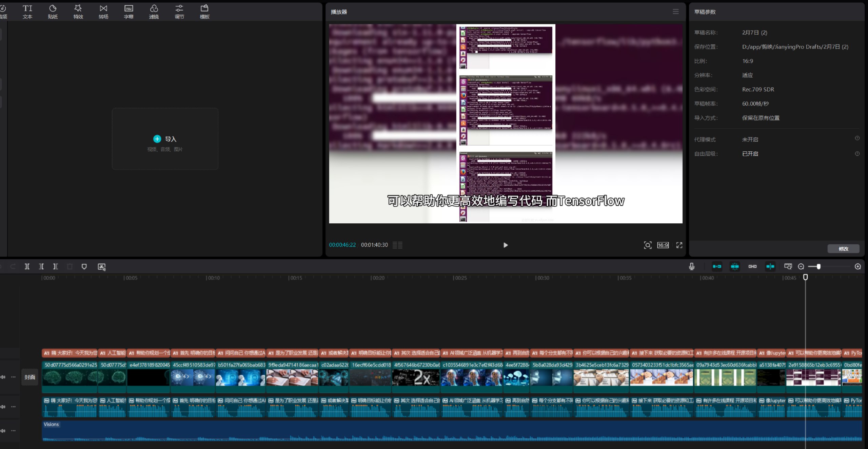The image size is (868, 449).
Task: Click the timeline zoom slider handle
Action: click(818, 267)
